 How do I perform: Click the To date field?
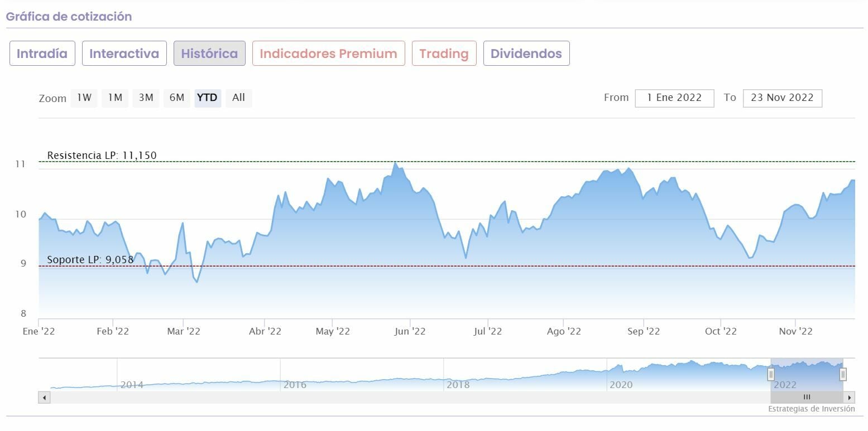point(782,98)
